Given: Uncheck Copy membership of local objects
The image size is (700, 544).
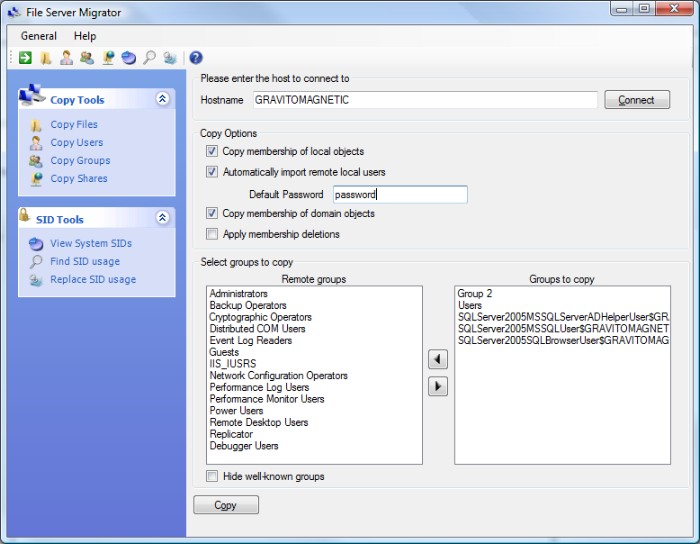Looking at the screenshot, I should [211, 152].
